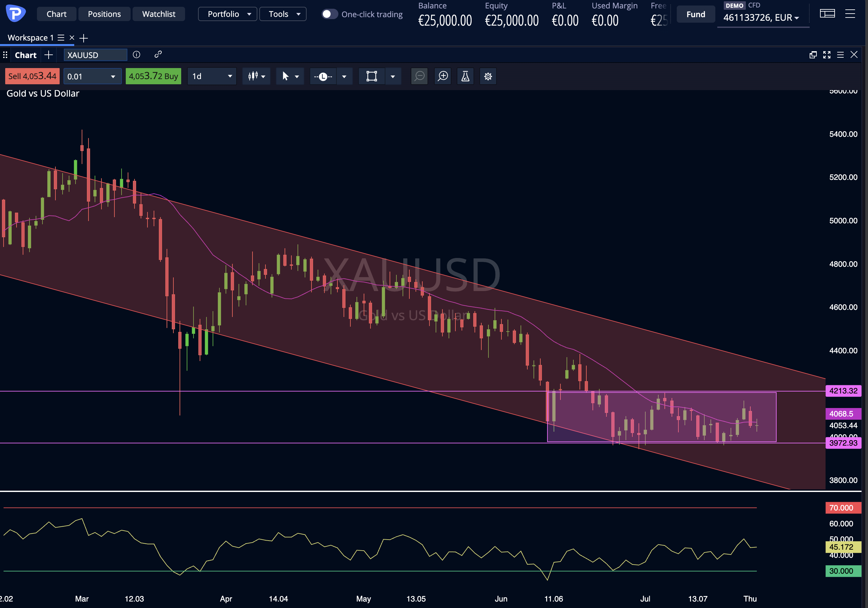
Task: Switch layout view in top bar
Action: click(x=827, y=14)
